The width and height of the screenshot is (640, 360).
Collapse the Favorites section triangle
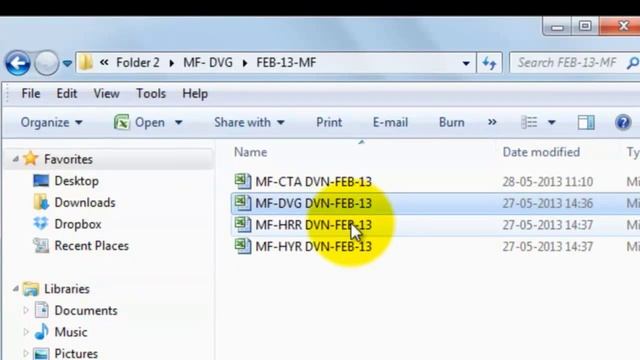pyautogui.click(x=15, y=159)
